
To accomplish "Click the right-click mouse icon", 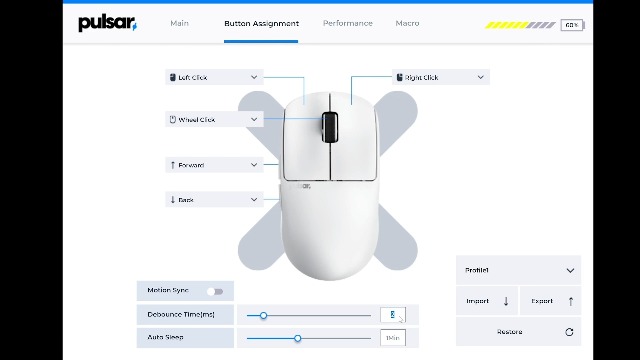I will (x=400, y=77).
